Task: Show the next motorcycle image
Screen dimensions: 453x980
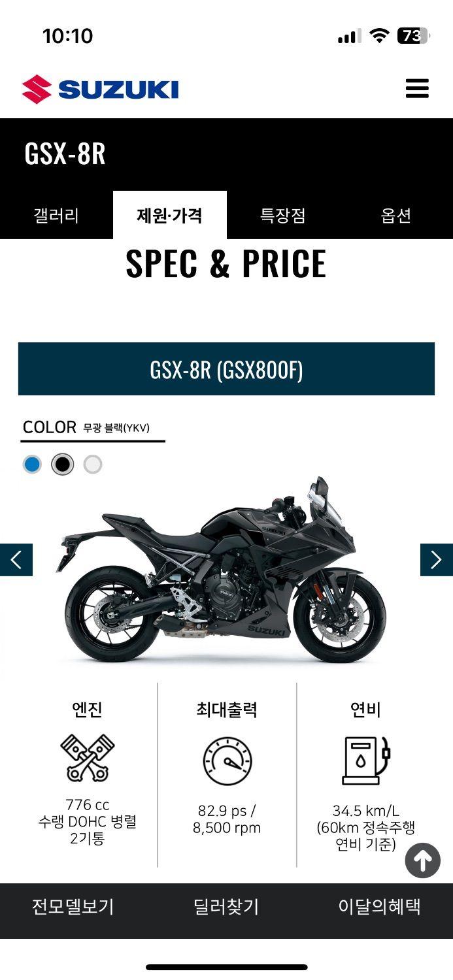Action: click(437, 560)
